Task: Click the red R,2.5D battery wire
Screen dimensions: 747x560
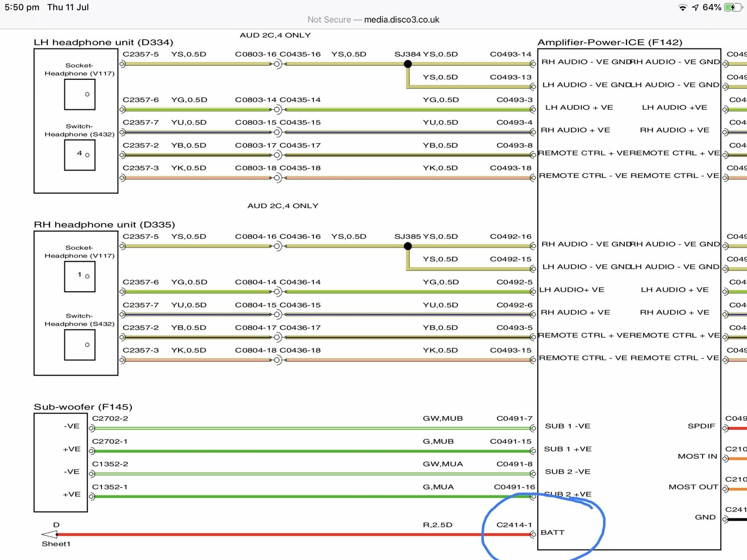Action: [294, 534]
